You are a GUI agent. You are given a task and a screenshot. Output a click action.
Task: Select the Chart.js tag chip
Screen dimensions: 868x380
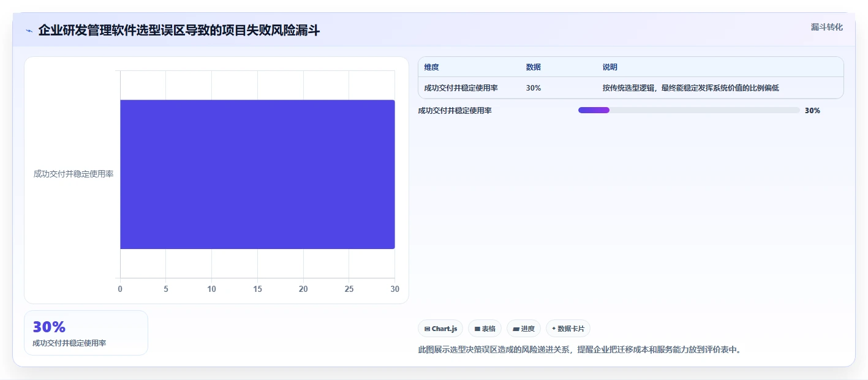[440, 329]
